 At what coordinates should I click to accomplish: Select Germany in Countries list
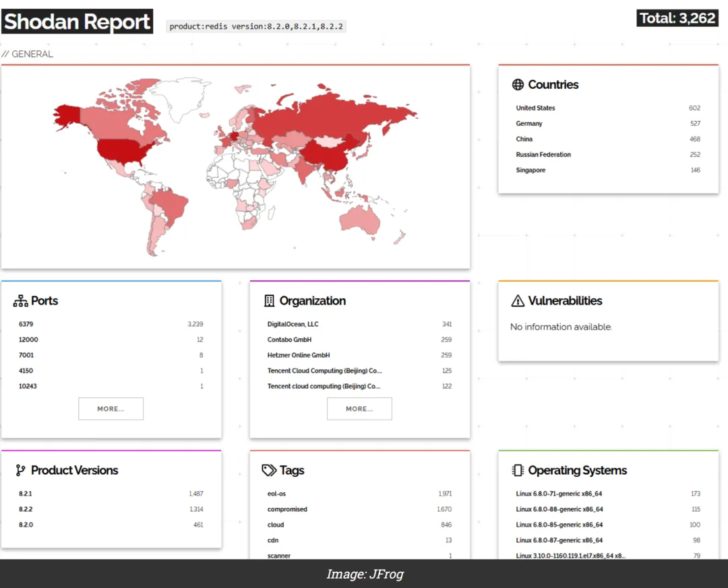point(608,123)
